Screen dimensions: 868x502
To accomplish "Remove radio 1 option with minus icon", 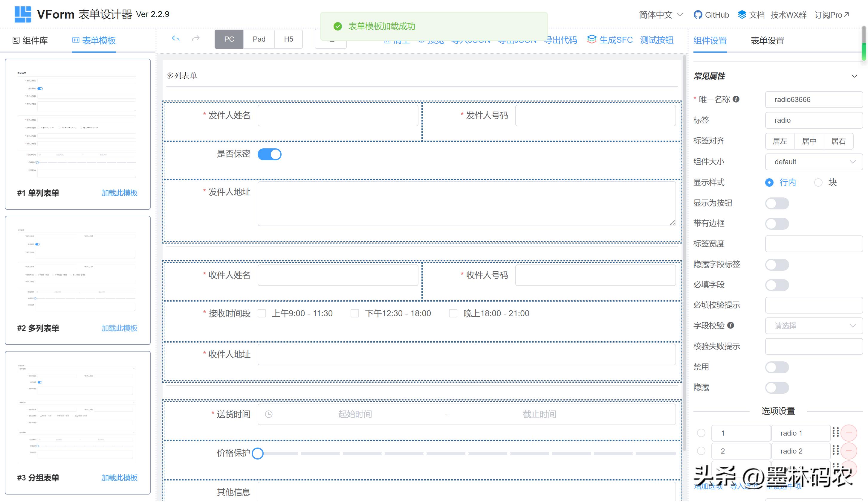I will 849,433.
